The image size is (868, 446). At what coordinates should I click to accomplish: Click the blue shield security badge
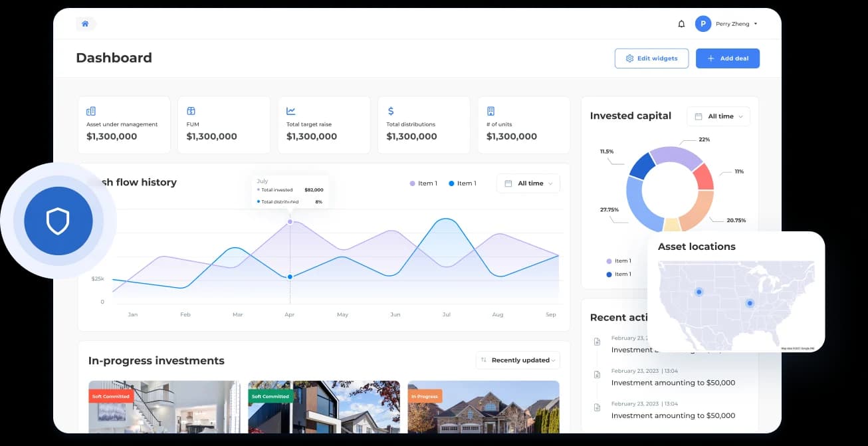point(58,221)
